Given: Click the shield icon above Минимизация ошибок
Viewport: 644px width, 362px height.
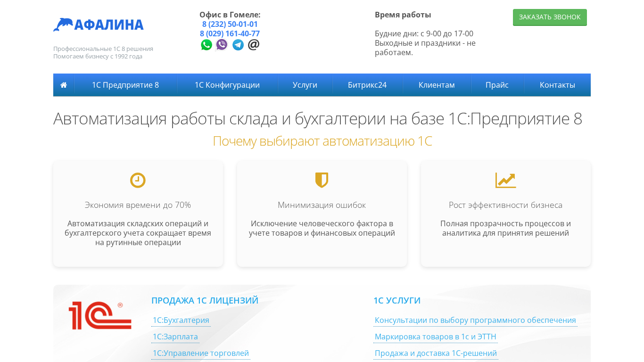Looking at the screenshot, I should pyautogui.click(x=322, y=180).
